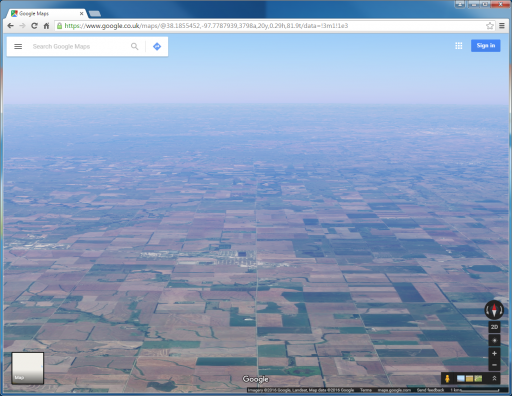Image resolution: width=512 pixels, height=396 pixels.
Task: Open the Google Maps hamburger menu
Action: [18, 46]
